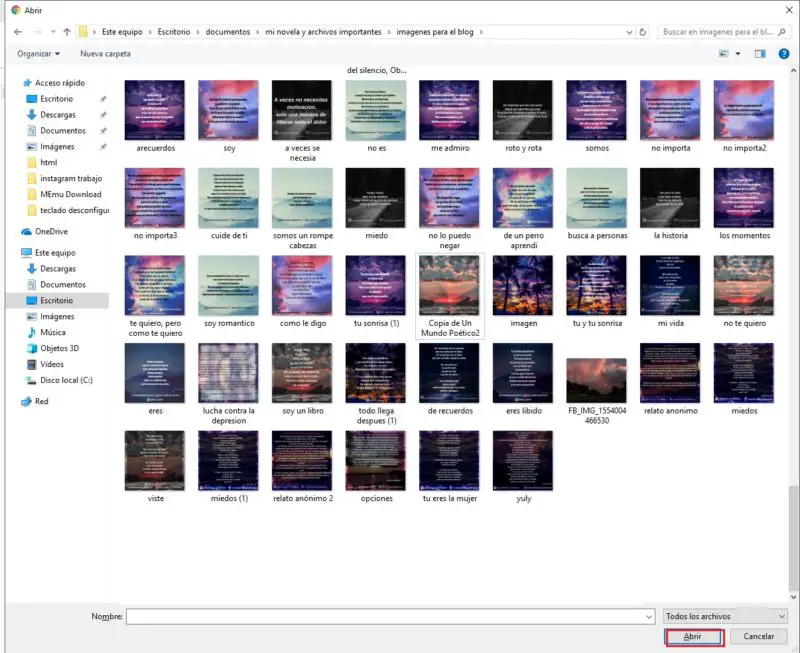Click the Cancelar button
This screenshot has width=800, height=653.
(x=758, y=636)
